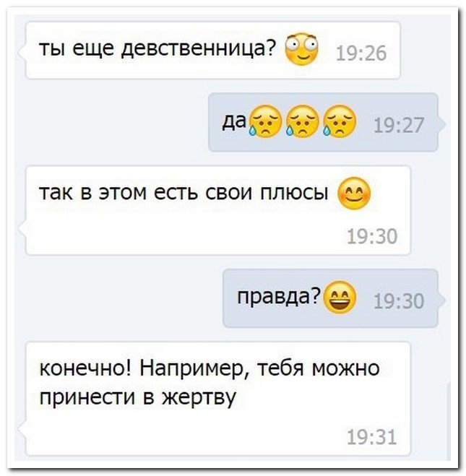466x476 pixels.
Task: Click the 19:30 timestamp beside "правда?"
Action: point(399,300)
